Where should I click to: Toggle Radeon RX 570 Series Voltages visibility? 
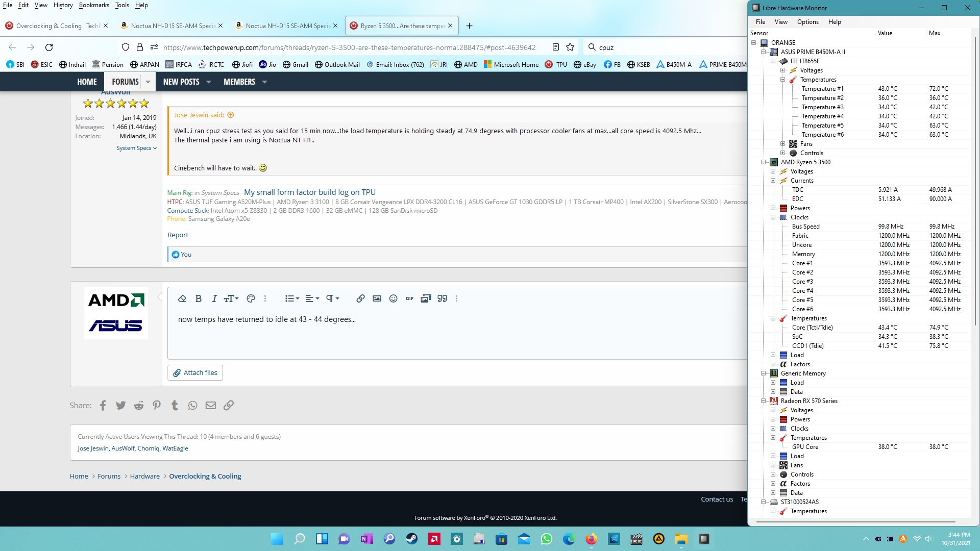[x=772, y=410]
